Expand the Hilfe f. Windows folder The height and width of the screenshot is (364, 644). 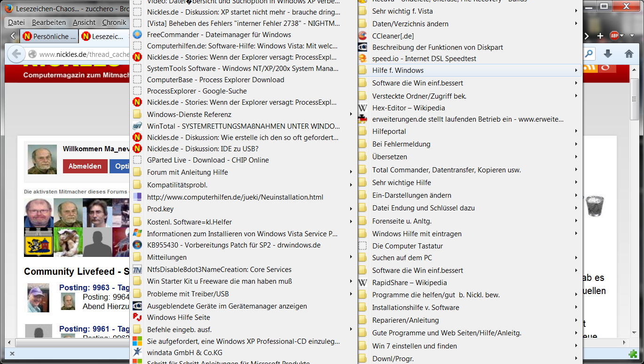point(470,70)
